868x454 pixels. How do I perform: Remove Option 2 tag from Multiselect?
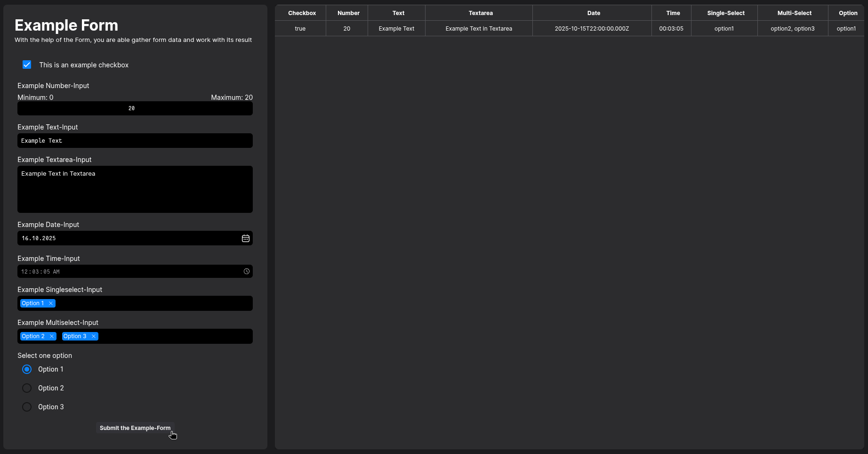point(52,336)
